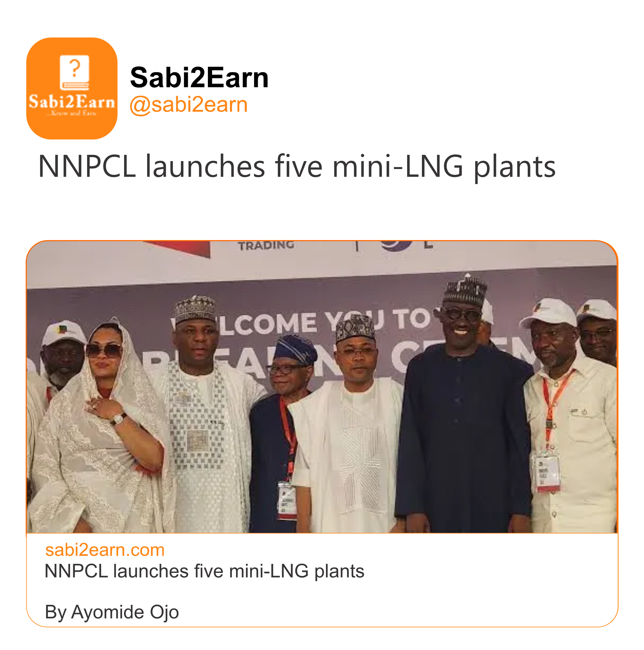This screenshot has height=650, width=644.
Task: Click the "WELCOME YOU TO" banner text
Action: click(303, 321)
